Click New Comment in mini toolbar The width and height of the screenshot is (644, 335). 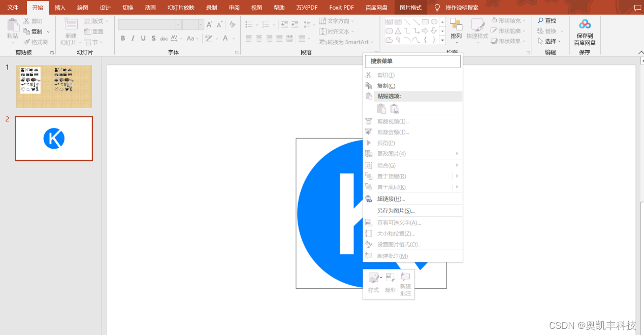(x=405, y=284)
